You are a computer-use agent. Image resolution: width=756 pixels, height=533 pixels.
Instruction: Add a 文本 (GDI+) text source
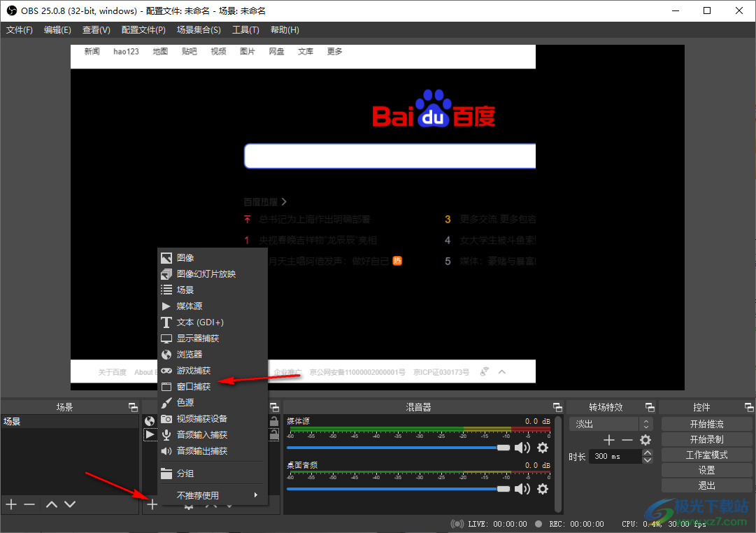tap(213, 322)
